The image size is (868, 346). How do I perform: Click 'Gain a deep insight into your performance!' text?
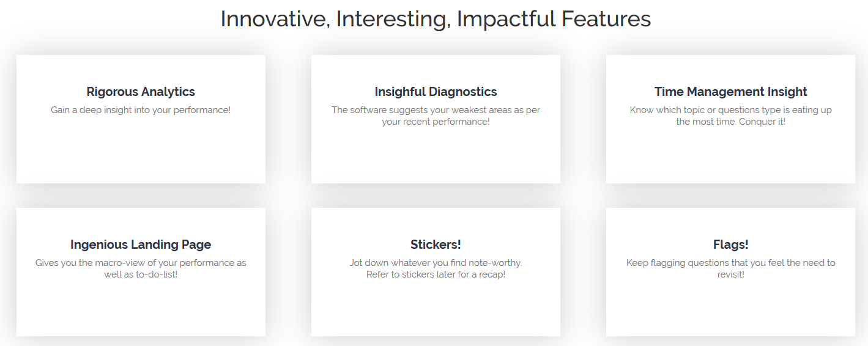tap(141, 110)
